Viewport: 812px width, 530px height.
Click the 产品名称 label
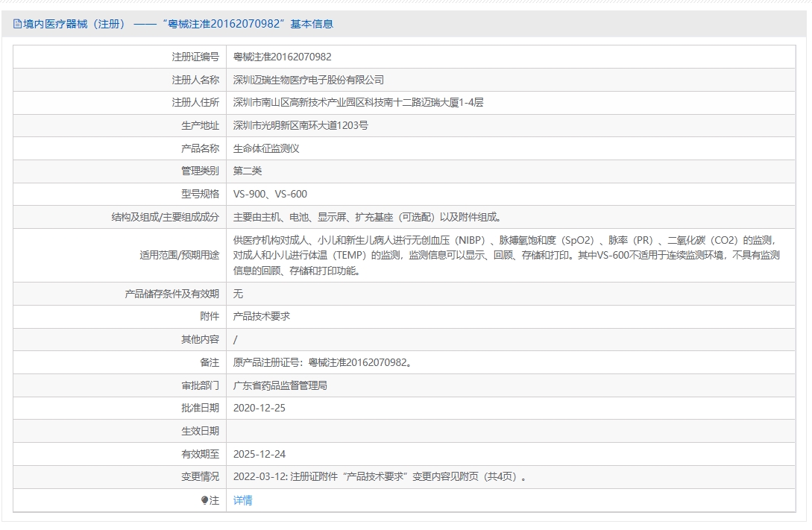point(200,148)
